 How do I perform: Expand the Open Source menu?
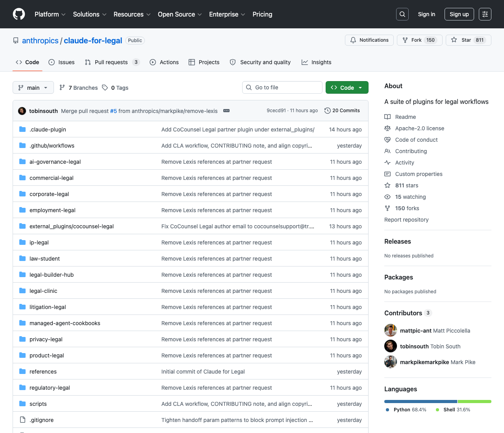click(180, 14)
